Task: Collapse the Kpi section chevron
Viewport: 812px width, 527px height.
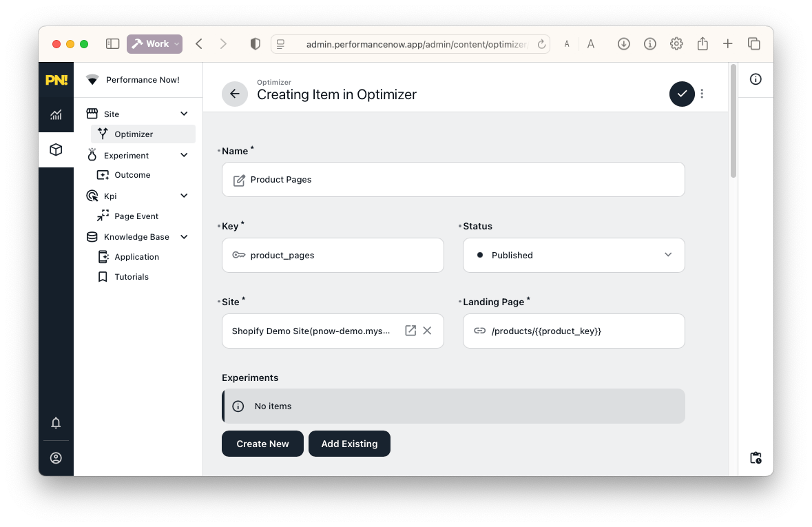Action: click(184, 196)
